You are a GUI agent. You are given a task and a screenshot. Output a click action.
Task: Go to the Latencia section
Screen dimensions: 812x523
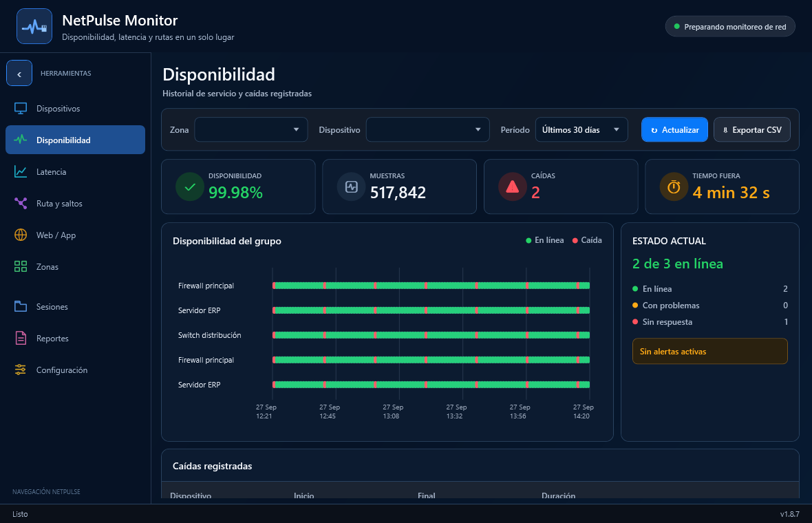click(76, 172)
